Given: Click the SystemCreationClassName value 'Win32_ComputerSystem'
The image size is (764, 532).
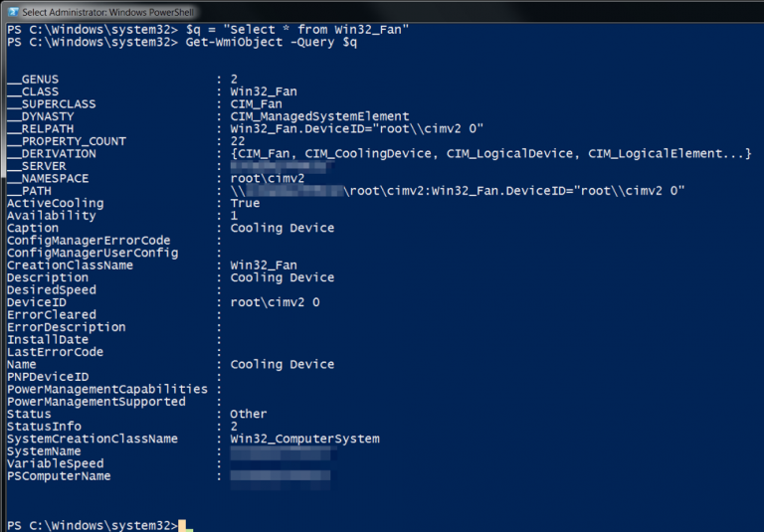Looking at the screenshot, I should [304, 439].
